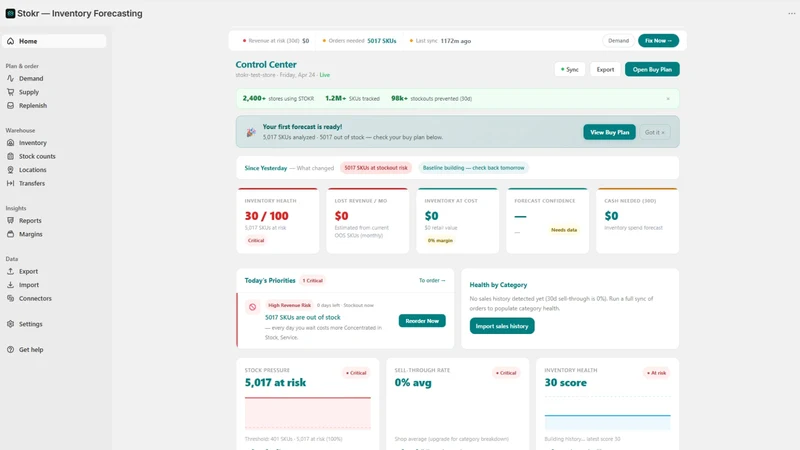Click the Reports icon under Insights
This screenshot has width=800, height=450.
(x=10, y=220)
